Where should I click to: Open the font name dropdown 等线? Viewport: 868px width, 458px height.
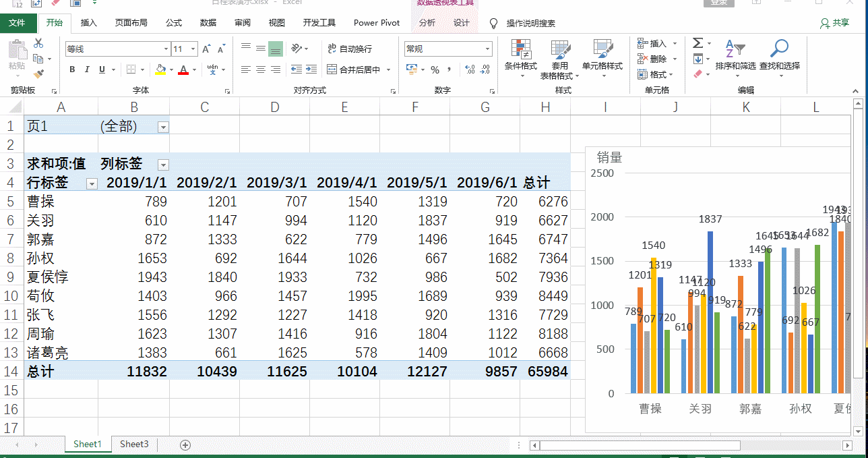(166, 49)
